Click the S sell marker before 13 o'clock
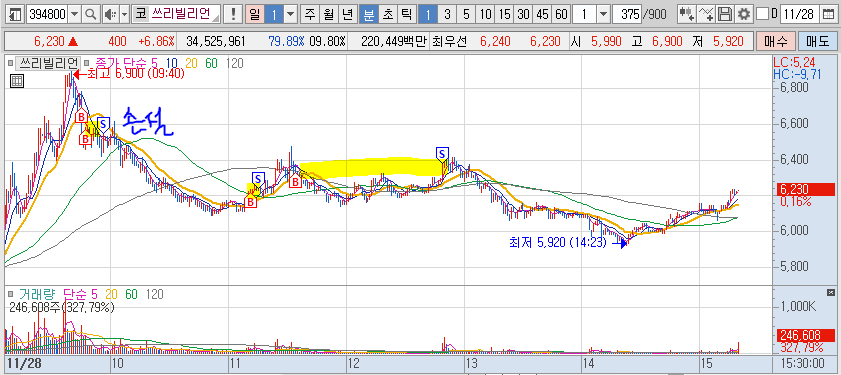Image resolution: width=841 pixels, height=375 pixels. [442, 154]
